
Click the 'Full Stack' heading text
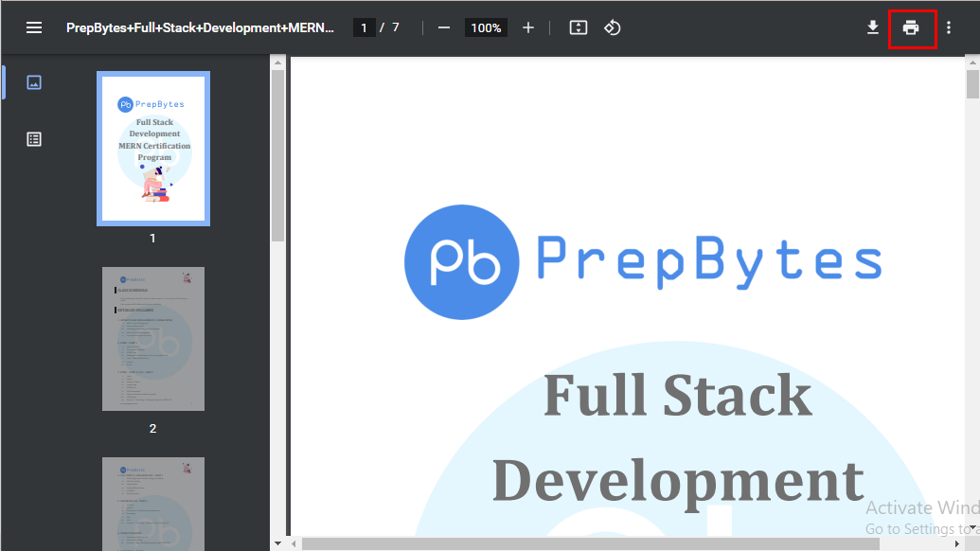pyautogui.click(x=678, y=395)
